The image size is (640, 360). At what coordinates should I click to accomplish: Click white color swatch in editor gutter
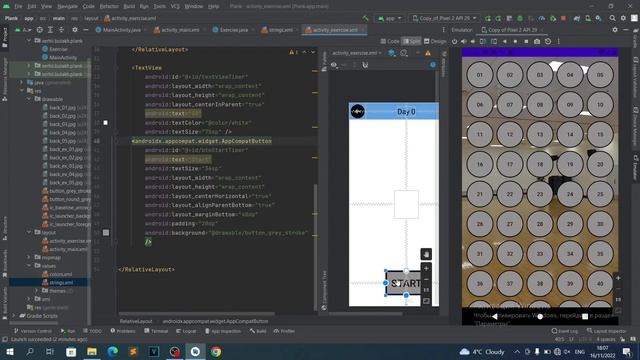coord(106,122)
